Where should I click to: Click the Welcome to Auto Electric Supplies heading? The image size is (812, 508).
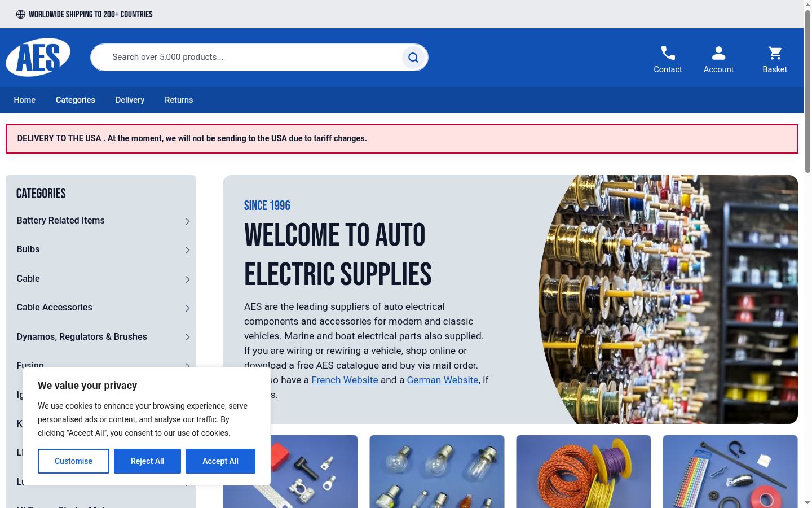tap(338, 255)
